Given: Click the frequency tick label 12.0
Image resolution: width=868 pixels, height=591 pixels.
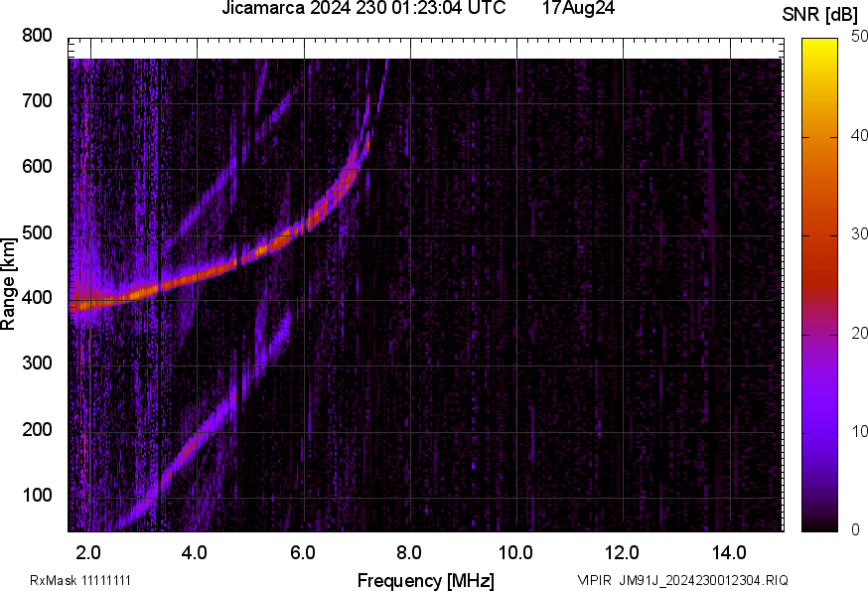Looking at the screenshot, I should point(623,552).
